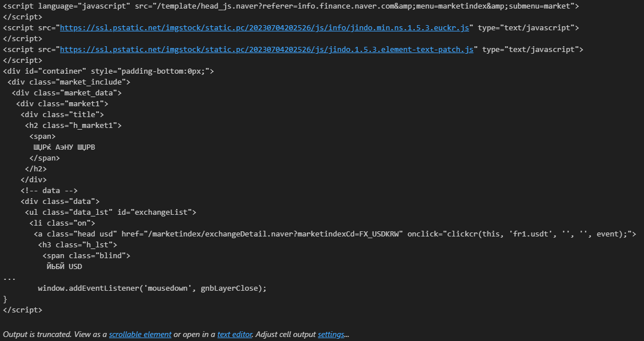644x341 pixels.
Task: Click the line with div id="container"
Action: (109, 71)
